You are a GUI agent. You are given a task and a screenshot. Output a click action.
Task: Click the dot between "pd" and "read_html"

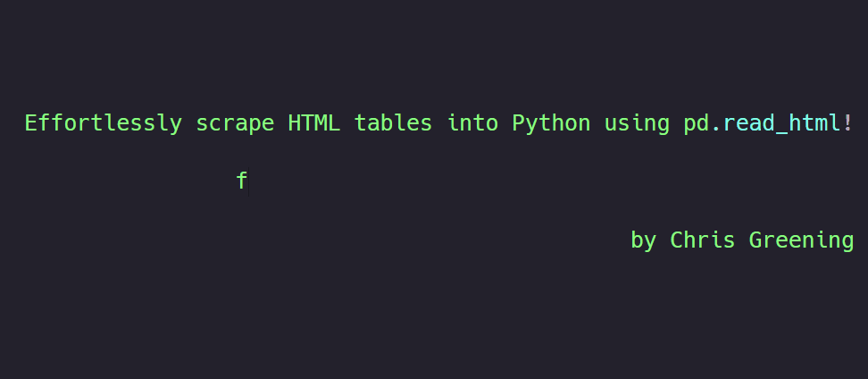716,130
